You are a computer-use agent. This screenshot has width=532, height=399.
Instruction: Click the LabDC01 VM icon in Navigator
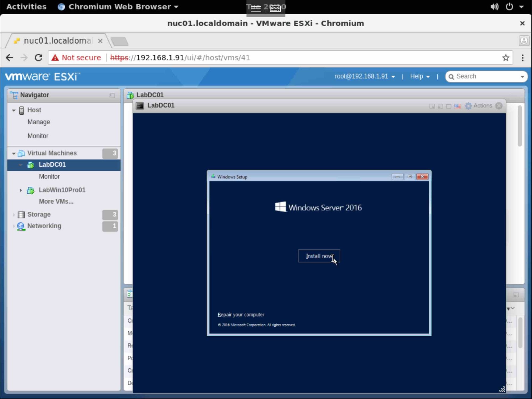pyautogui.click(x=31, y=165)
